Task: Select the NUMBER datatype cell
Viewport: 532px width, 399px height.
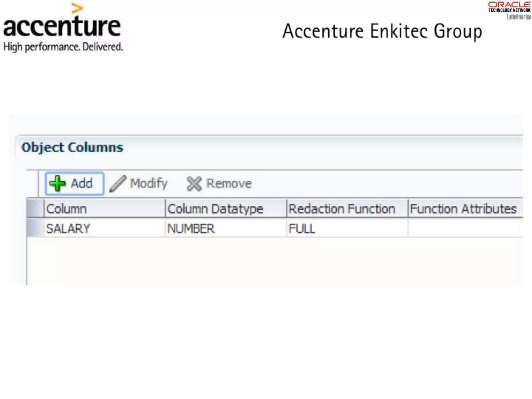Action: tap(225, 228)
